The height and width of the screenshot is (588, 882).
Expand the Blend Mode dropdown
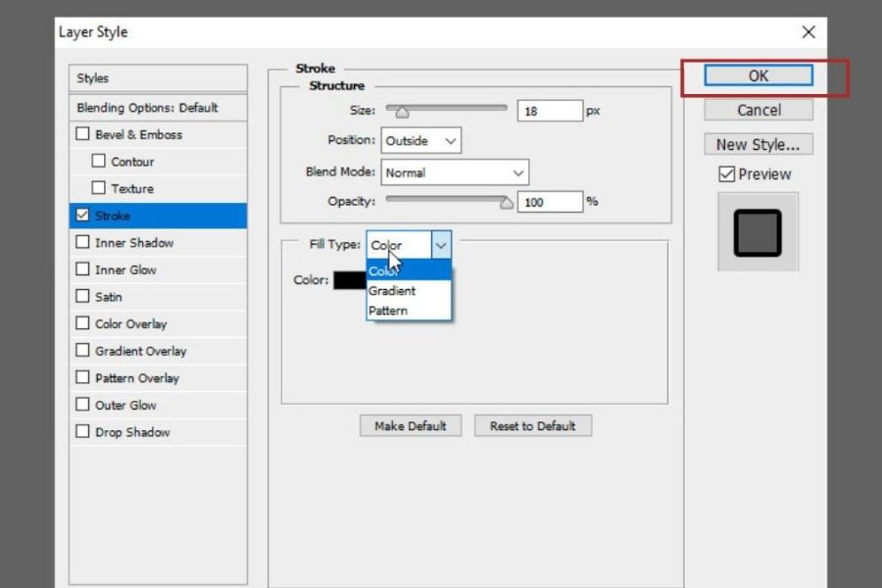455,172
